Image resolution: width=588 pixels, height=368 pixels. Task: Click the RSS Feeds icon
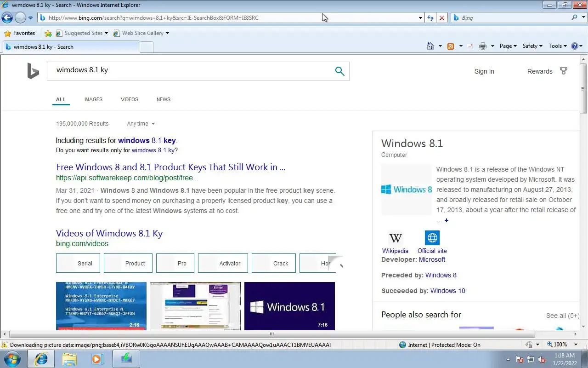[451, 46]
